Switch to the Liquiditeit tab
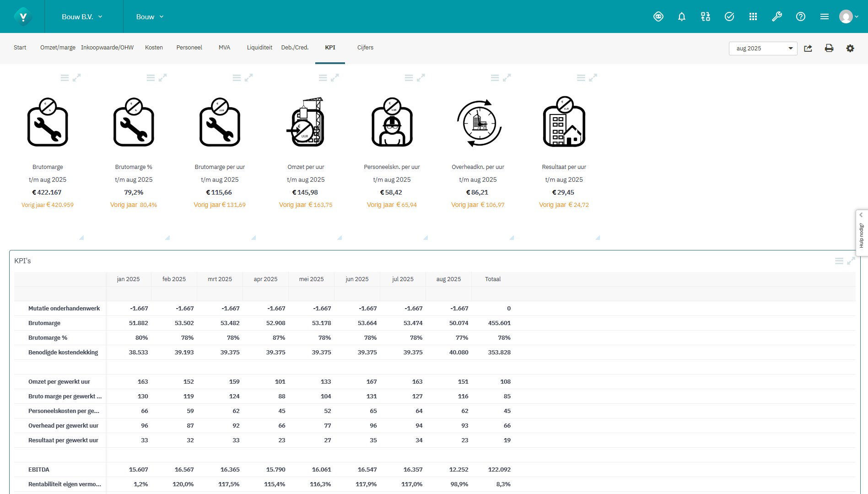The image size is (868, 494). click(x=259, y=47)
